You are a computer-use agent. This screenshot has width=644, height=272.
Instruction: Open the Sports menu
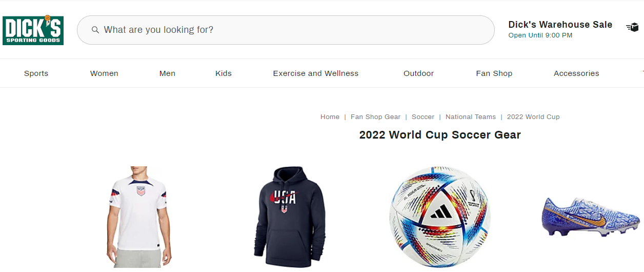(36, 73)
